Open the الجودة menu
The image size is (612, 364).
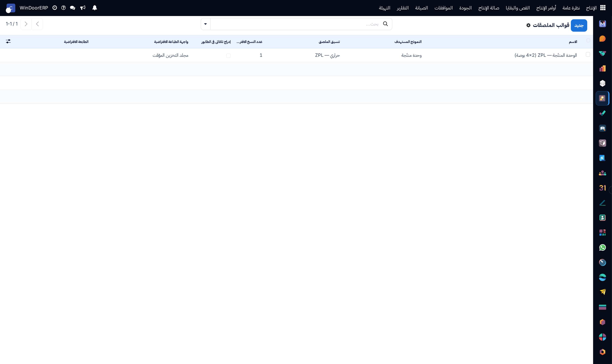pyautogui.click(x=465, y=8)
